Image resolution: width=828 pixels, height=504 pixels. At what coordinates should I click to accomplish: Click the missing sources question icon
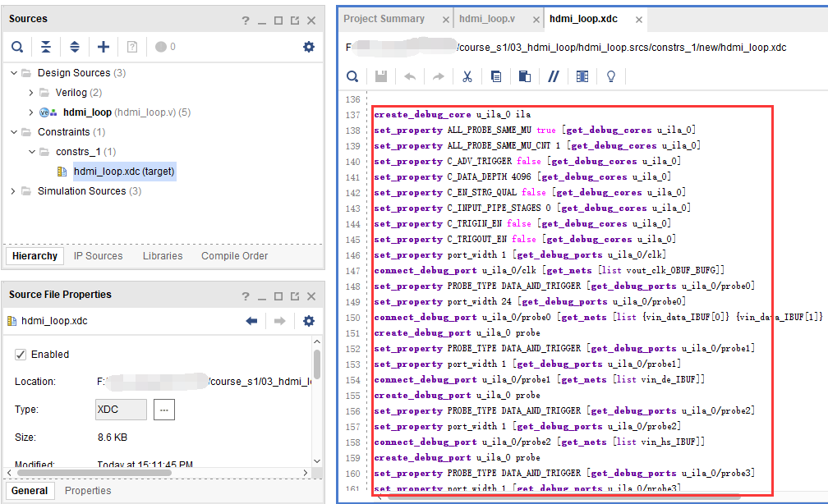pyautogui.click(x=132, y=47)
